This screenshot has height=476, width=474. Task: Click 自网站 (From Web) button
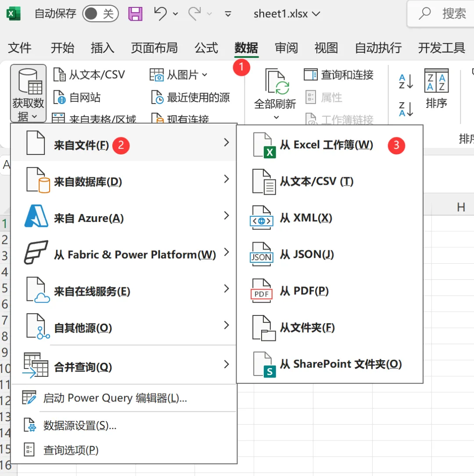tap(77, 97)
